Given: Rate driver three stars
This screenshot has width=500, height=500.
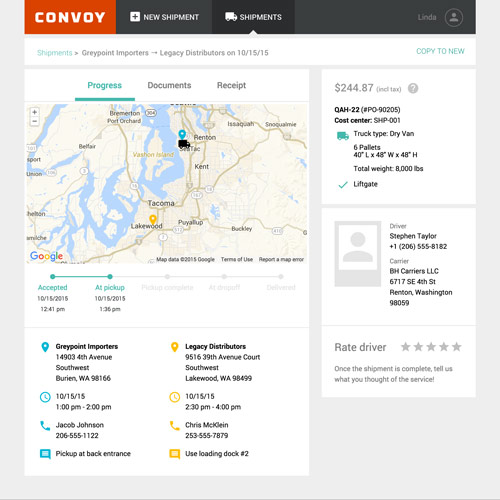Looking at the screenshot, I should pos(431,347).
